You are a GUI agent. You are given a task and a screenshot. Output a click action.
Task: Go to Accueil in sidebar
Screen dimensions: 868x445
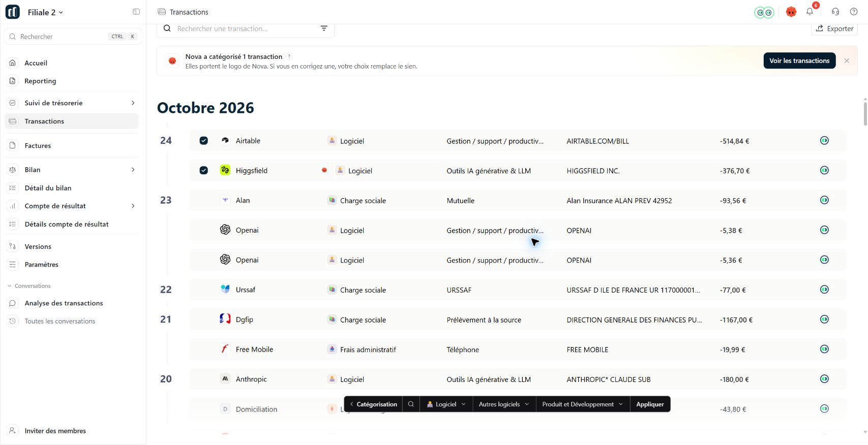(x=71, y=63)
